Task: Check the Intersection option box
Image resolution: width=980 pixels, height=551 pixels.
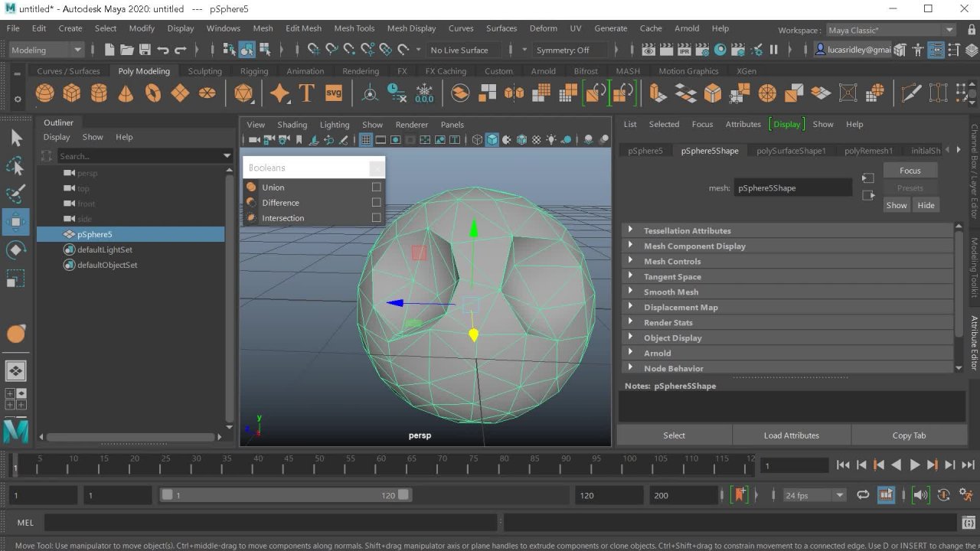Action: pos(376,218)
